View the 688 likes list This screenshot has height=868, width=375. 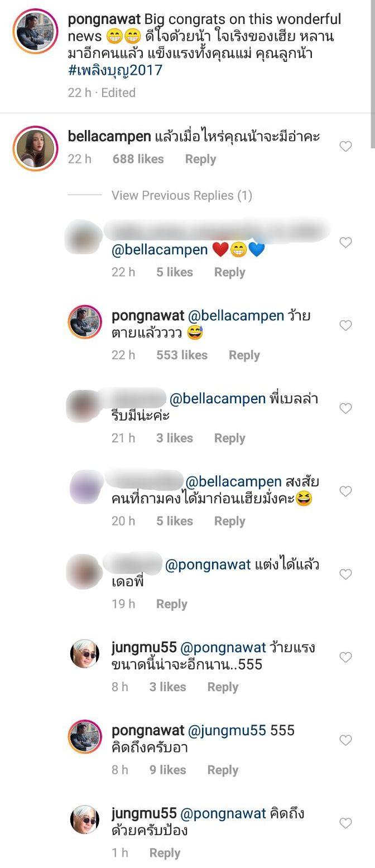(138, 159)
